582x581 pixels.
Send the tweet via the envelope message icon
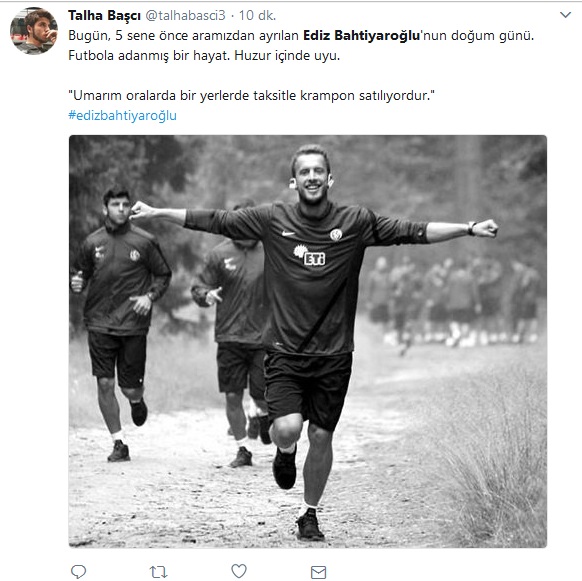tap(318, 572)
